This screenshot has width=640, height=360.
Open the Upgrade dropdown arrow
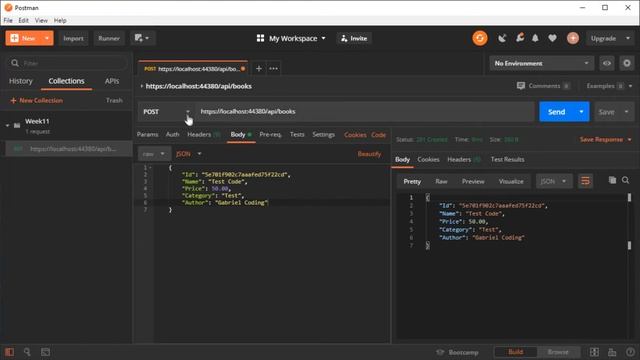click(x=628, y=38)
